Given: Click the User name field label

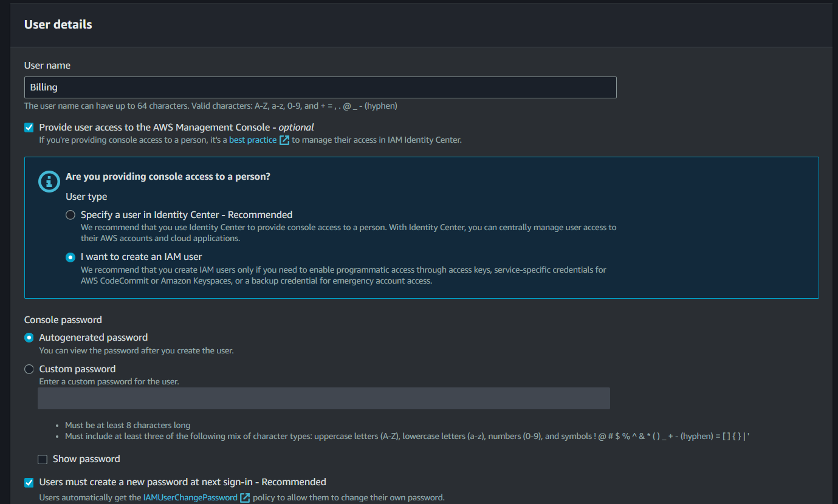Looking at the screenshot, I should [47, 66].
